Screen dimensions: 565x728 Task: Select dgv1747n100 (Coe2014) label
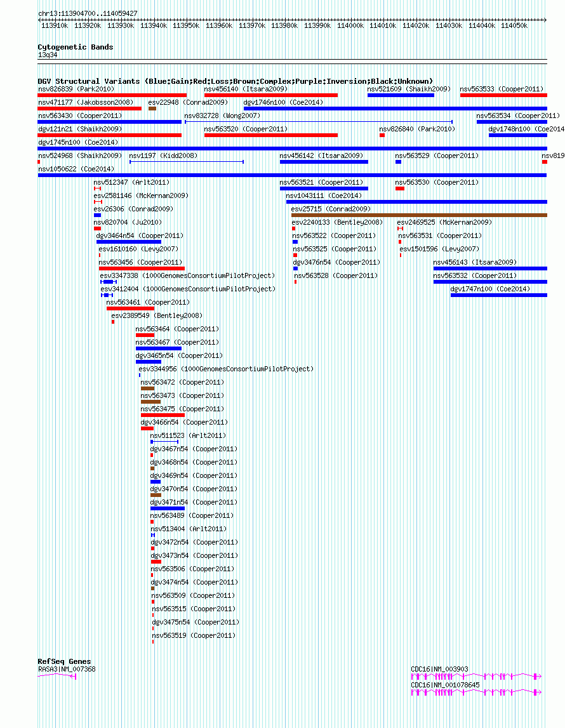coord(490,289)
